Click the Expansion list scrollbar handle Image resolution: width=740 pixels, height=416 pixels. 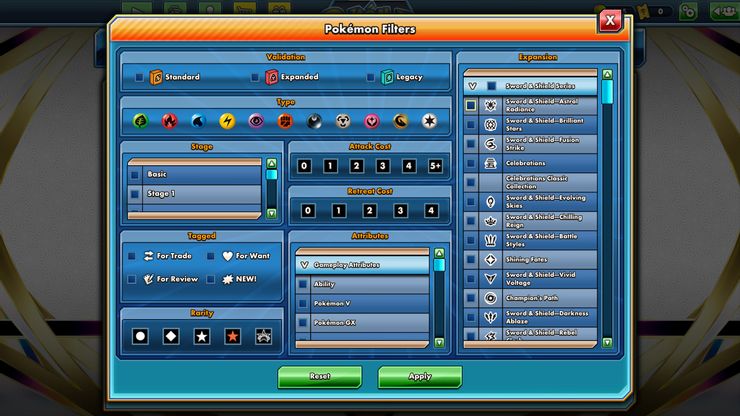point(607,90)
